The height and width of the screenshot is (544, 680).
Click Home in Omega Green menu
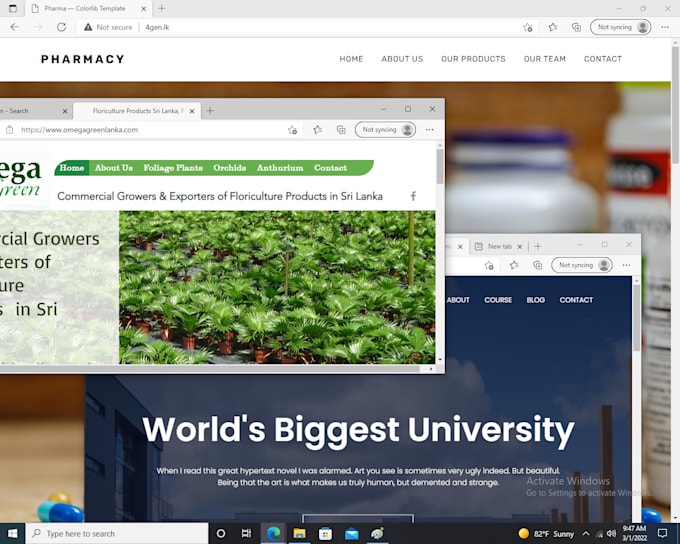(72, 168)
